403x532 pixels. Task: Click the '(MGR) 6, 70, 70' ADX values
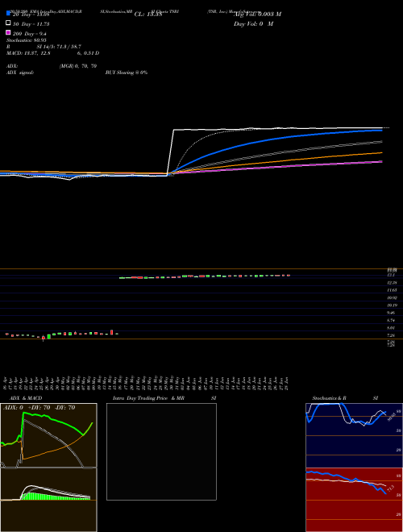78,66
